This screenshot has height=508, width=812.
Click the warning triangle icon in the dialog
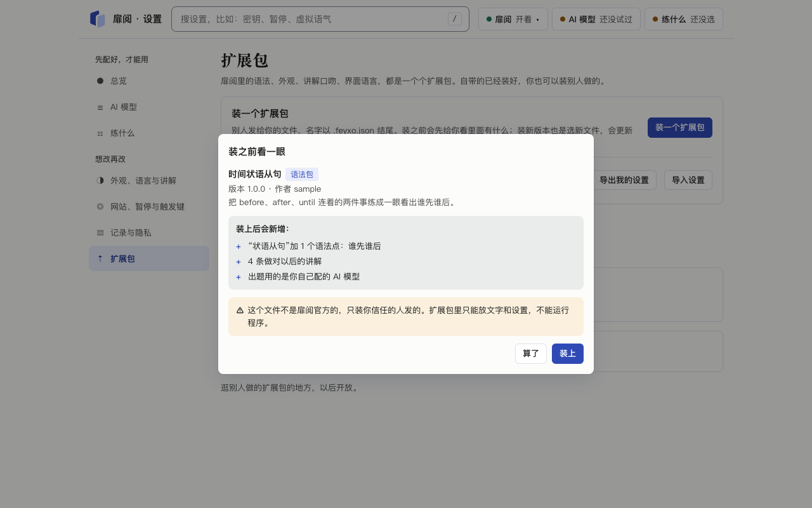click(240, 311)
